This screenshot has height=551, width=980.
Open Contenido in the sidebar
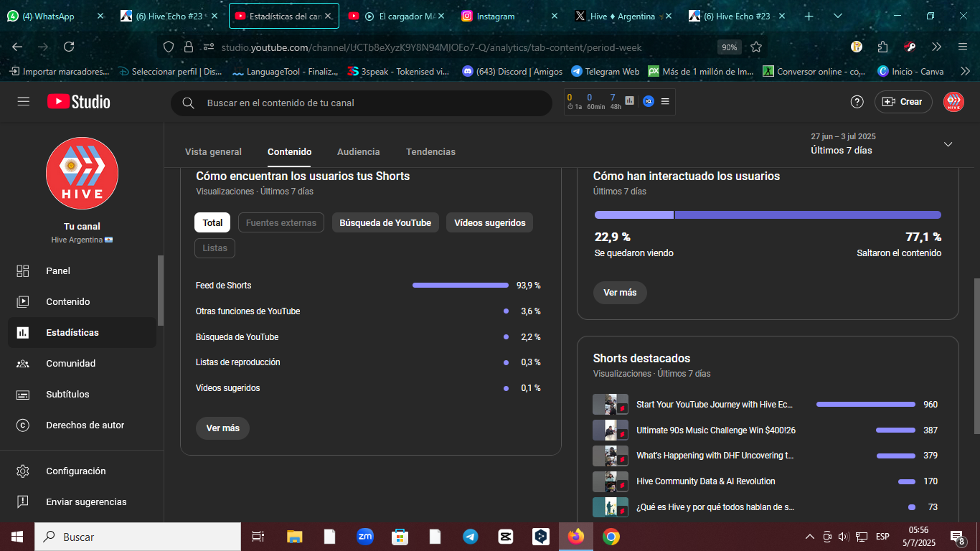coord(83,301)
